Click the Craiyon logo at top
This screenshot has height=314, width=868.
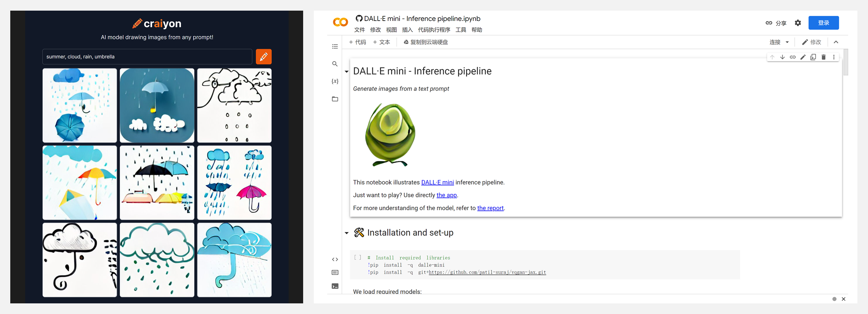(x=157, y=23)
